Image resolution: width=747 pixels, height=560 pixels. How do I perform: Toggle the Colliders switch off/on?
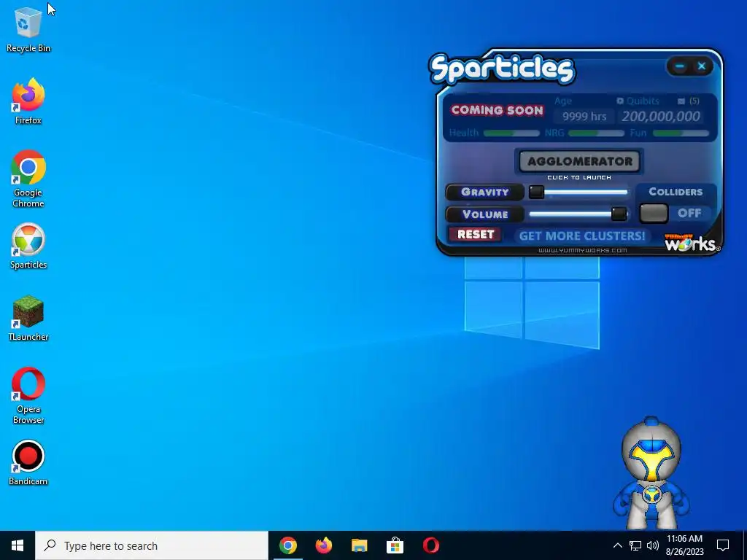654,214
